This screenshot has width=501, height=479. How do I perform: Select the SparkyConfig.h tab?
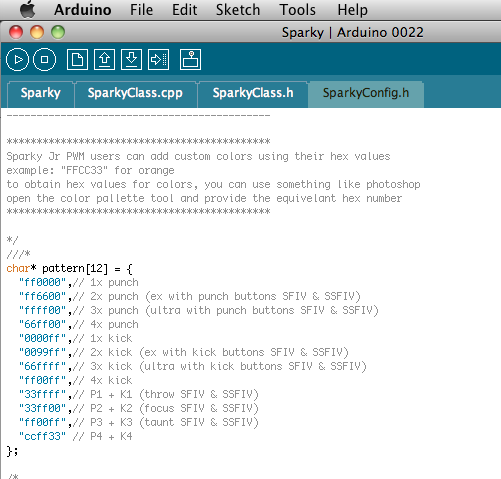[x=366, y=93]
